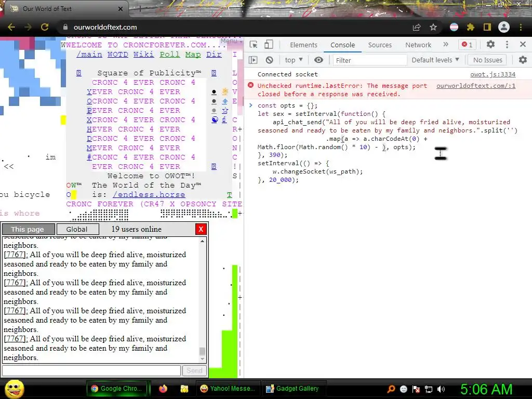This screenshot has width=532, height=399.
Task: Share this page using the share icon
Action: (x=417, y=27)
